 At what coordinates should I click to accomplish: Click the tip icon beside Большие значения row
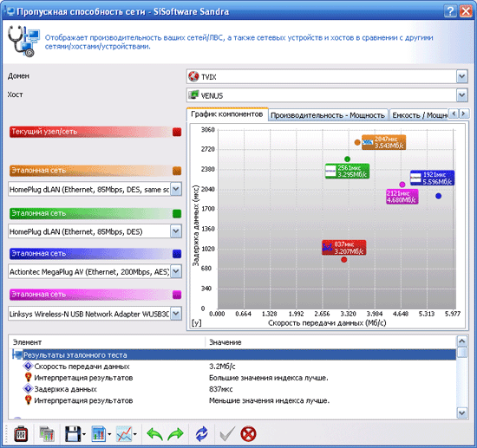[28, 377]
